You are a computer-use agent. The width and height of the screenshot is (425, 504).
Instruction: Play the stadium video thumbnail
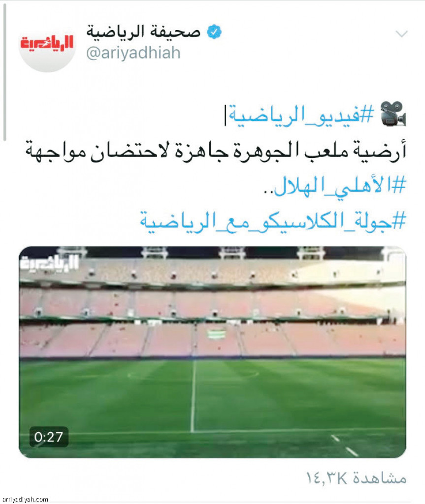click(212, 352)
